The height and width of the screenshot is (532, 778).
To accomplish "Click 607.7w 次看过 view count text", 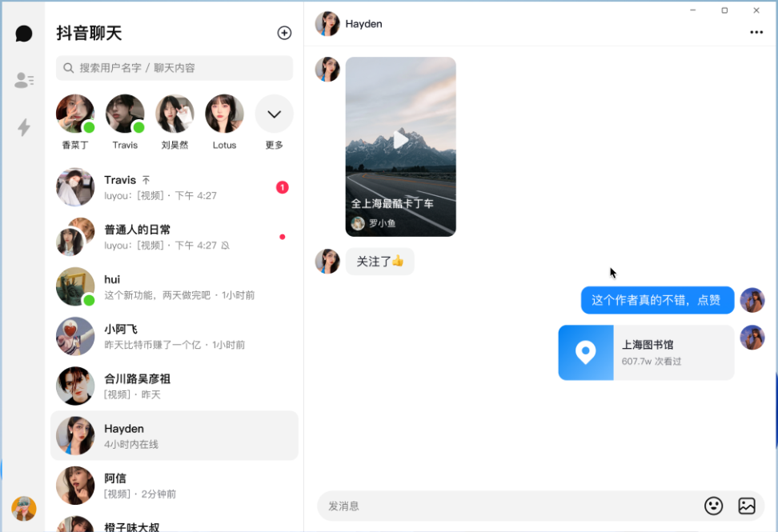I will pyautogui.click(x=652, y=362).
